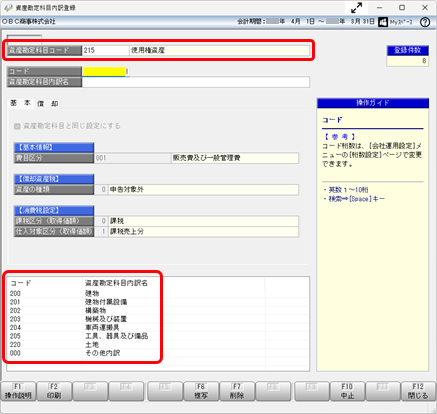The image size is (437, 414).
Task: Maximize the window
Action: 402,8
